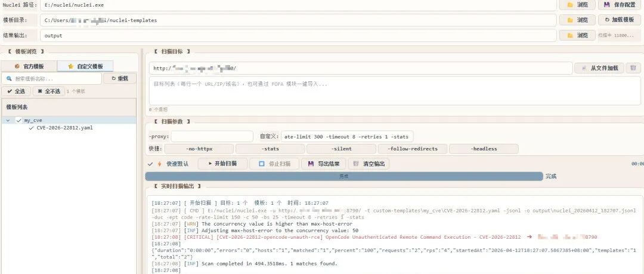The image size is (644, 274).
Task: Click the 加载模板 load templates button
Action: click(x=620, y=20)
